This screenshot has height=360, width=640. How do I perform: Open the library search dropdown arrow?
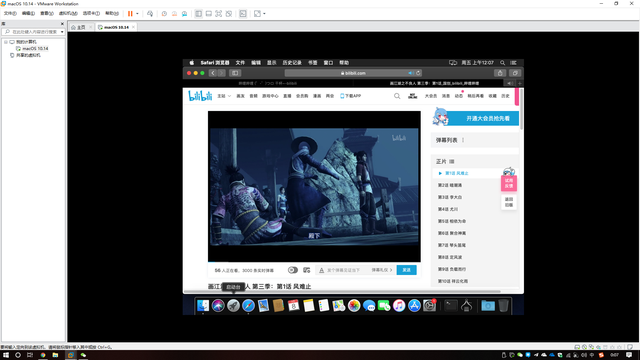62,32
